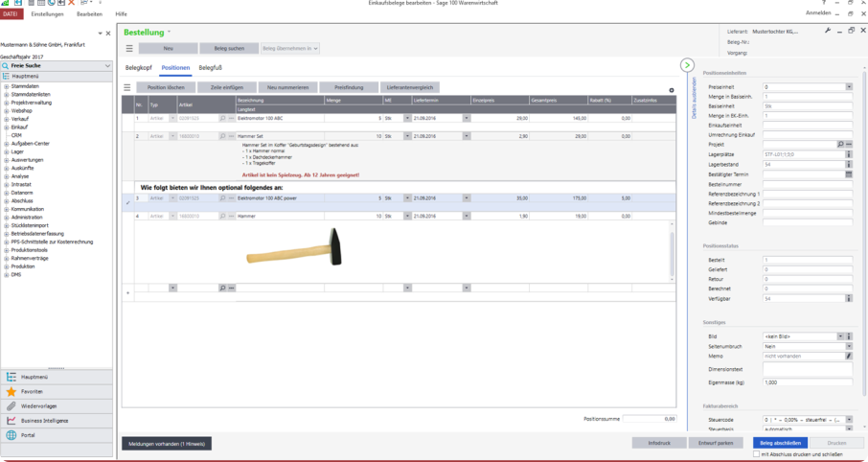Open article options dots in row 4 Hammer
Screen dimensions: 868x462
232,216
